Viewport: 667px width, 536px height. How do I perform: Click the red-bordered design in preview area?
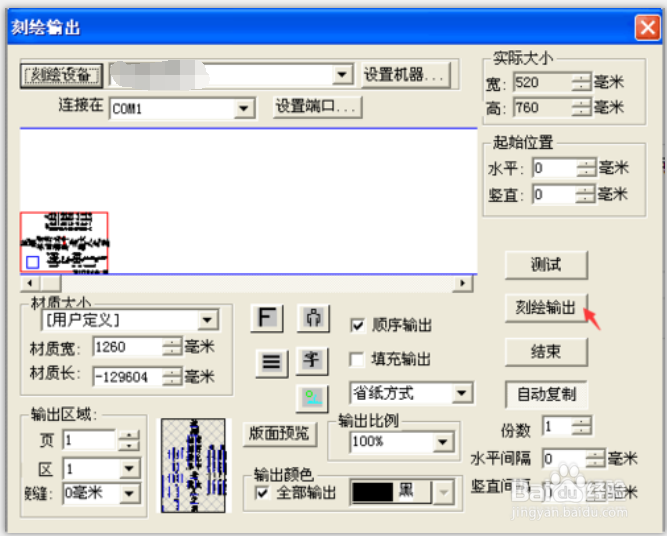(64, 242)
